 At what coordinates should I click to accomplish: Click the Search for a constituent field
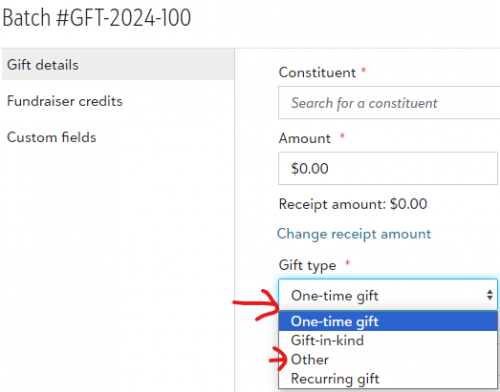click(389, 103)
